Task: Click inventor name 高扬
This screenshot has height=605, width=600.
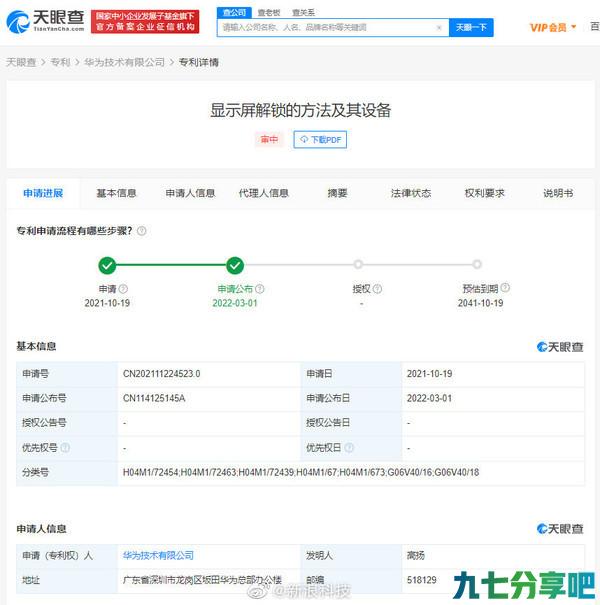Action: coord(416,556)
